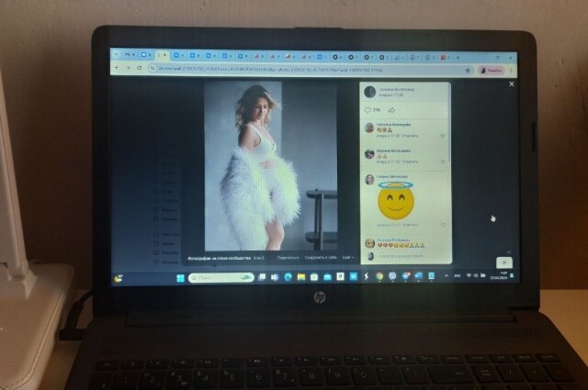Open Google Chrome from taskbar

point(379,276)
